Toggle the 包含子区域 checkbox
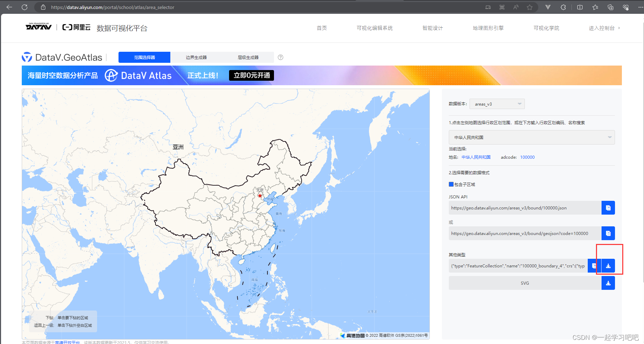Screen dimensions: 644x344 click(451, 184)
